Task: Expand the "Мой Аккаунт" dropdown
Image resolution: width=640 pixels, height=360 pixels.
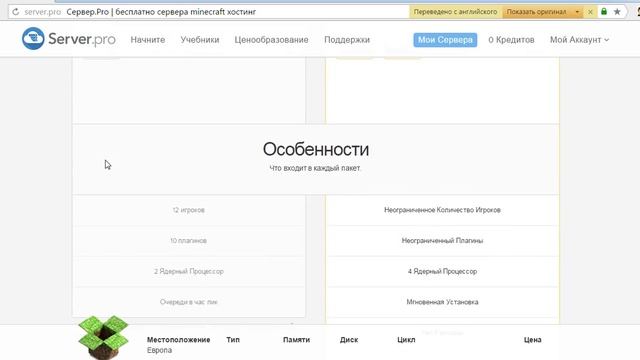Action: click(579, 40)
